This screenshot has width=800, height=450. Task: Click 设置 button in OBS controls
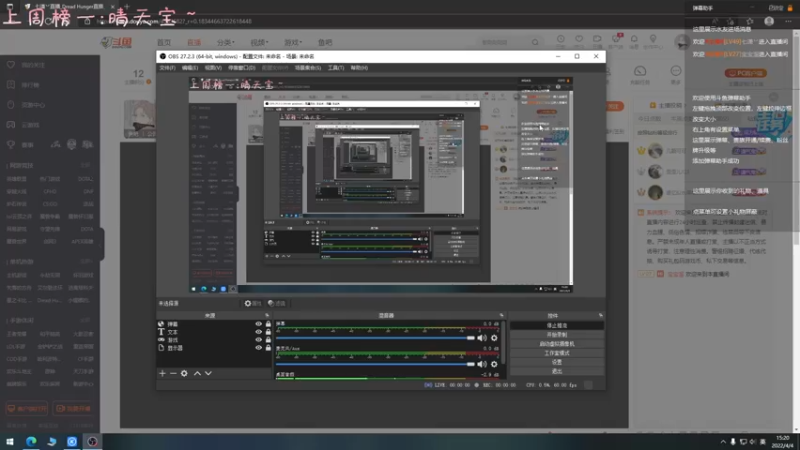[557, 362]
